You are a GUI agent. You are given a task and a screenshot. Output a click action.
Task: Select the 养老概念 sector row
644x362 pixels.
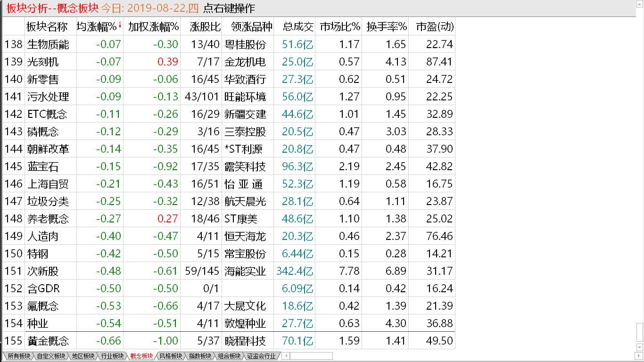229,219
